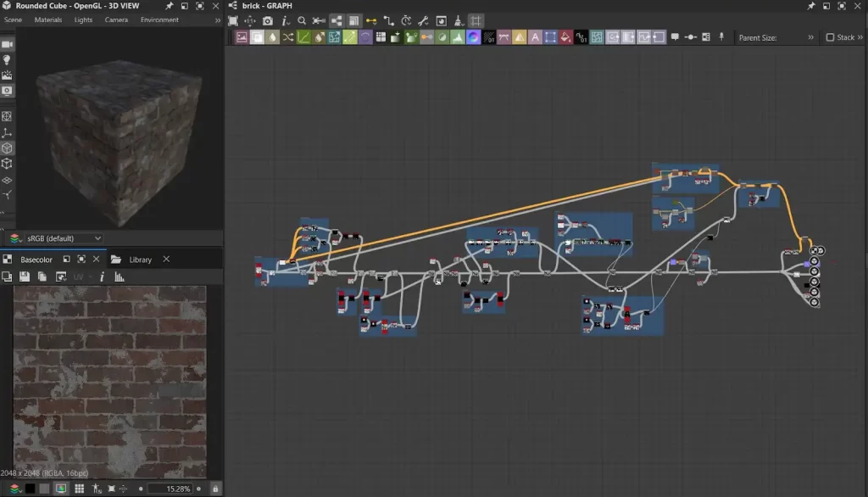The image size is (868, 497).
Task: Click the magnifier search icon in graph toolbar
Action: tap(301, 20)
